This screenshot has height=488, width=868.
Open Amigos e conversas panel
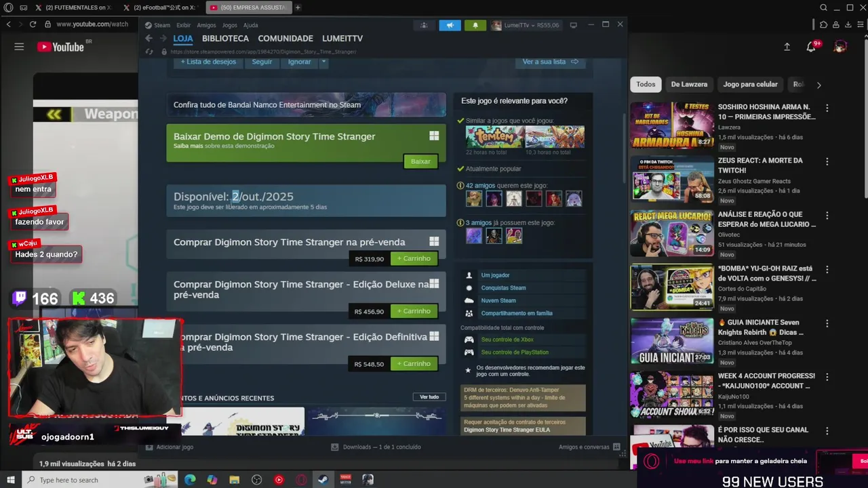(x=589, y=447)
